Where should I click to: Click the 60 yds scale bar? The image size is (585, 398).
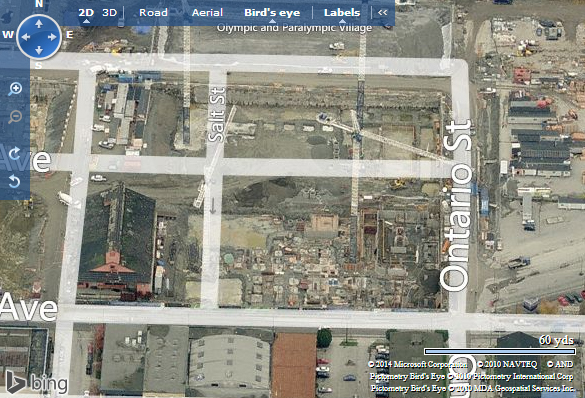(500, 351)
